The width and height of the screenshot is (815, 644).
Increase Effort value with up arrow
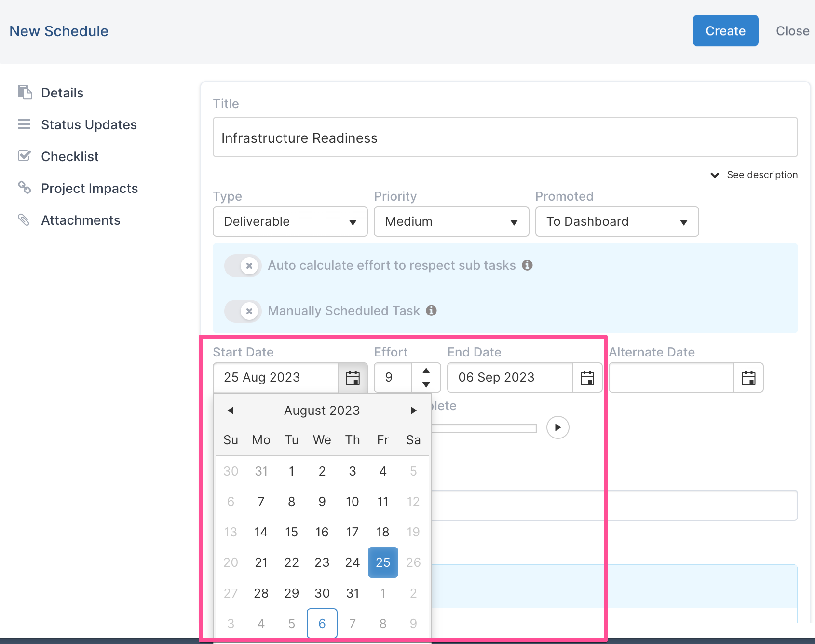(x=426, y=370)
